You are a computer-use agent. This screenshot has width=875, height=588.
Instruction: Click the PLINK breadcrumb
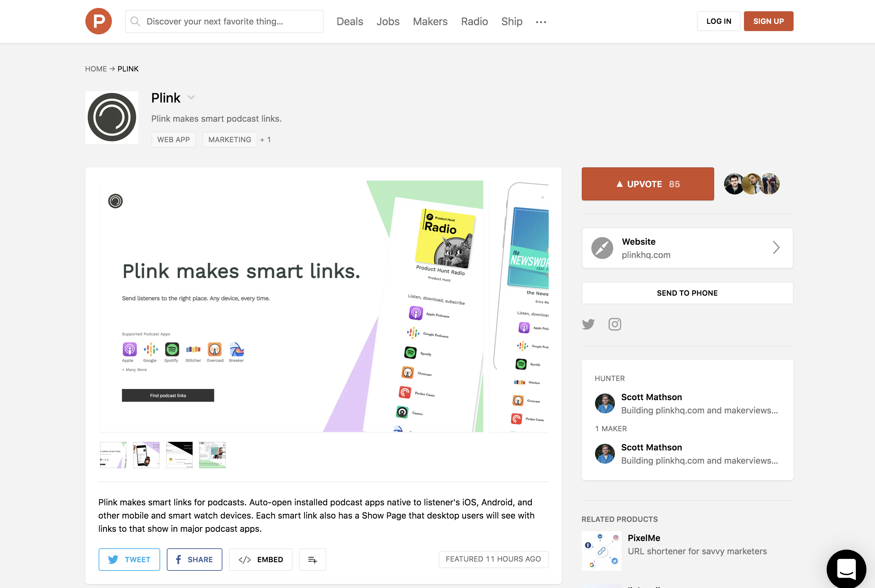(x=128, y=69)
